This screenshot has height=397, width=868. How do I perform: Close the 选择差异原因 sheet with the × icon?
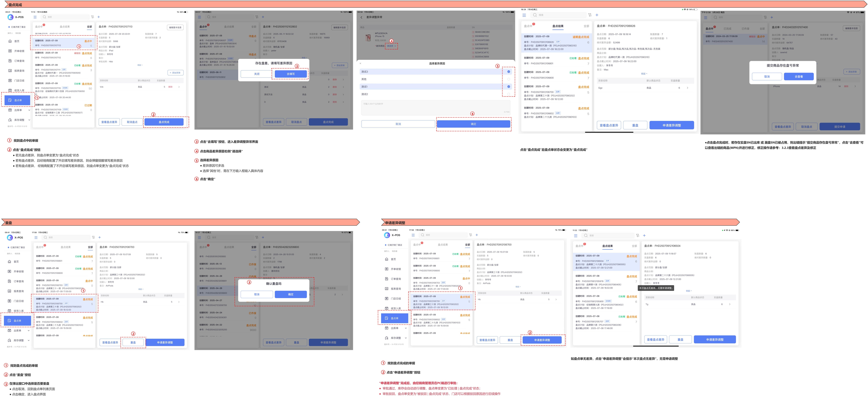tap(360, 63)
